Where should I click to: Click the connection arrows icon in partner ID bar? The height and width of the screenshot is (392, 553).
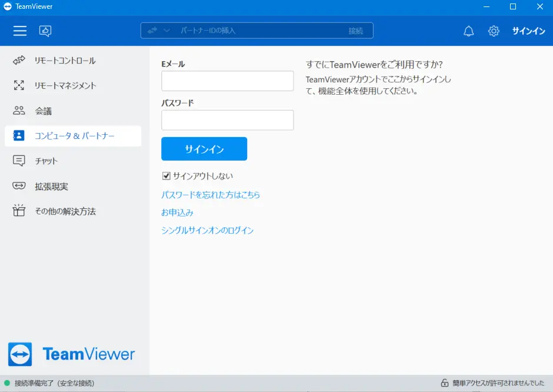point(152,31)
